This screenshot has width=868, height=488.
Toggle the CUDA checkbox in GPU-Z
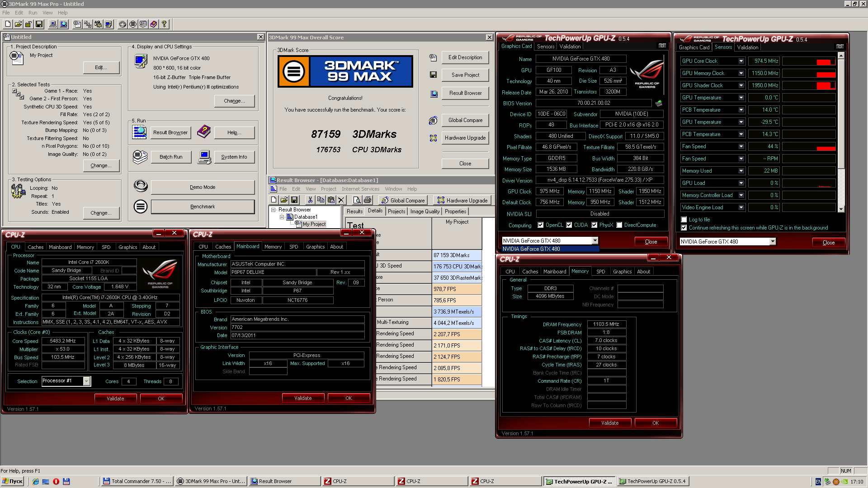(x=569, y=225)
